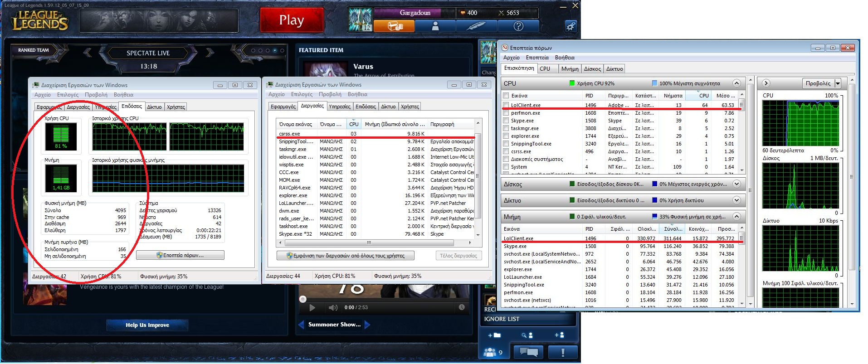Screen dimensions: 868x364
Task: Toggle the select-all checkbox beside Εικόνα header
Action: point(506,96)
